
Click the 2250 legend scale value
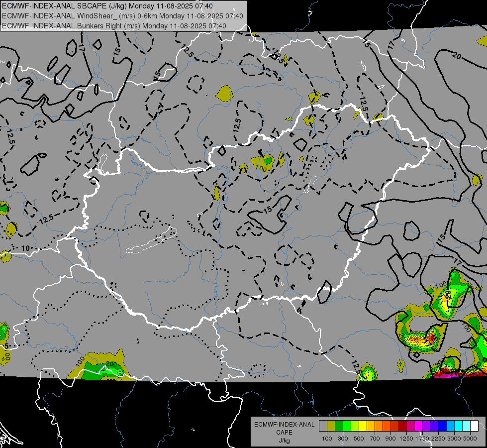click(x=438, y=439)
